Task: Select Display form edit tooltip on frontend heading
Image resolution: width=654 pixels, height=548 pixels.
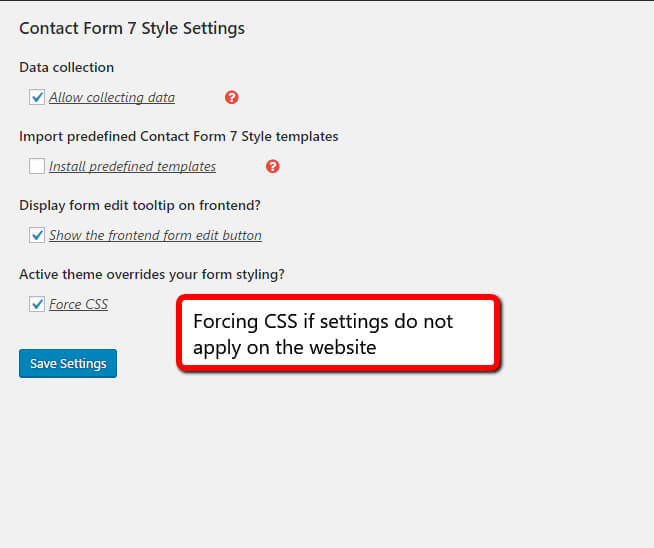Action: 140,205
